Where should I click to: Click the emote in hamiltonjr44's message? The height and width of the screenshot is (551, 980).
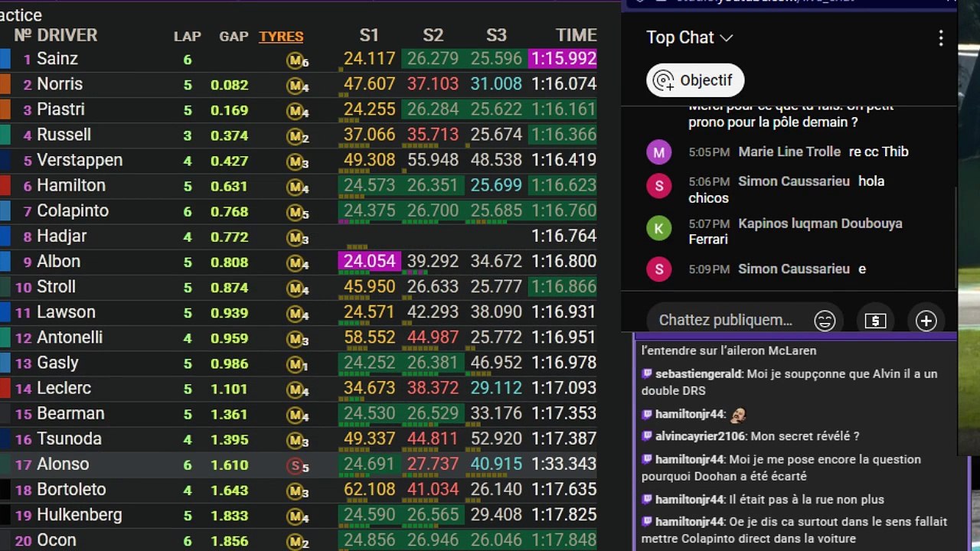click(x=738, y=415)
